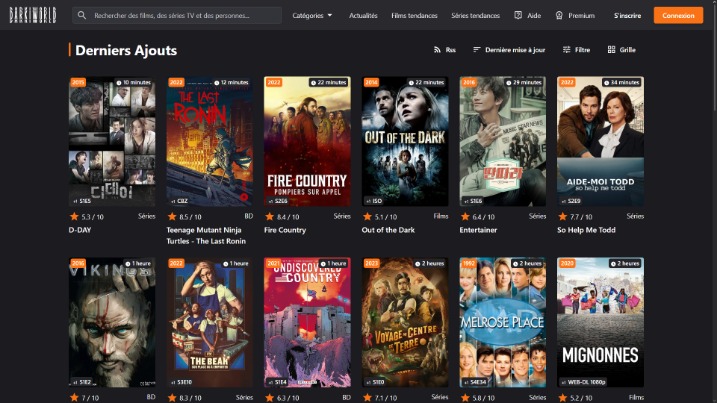Click the 10 minutes badge on D-DAY
This screenshot has height=403, width=717.
click(134, 82)
